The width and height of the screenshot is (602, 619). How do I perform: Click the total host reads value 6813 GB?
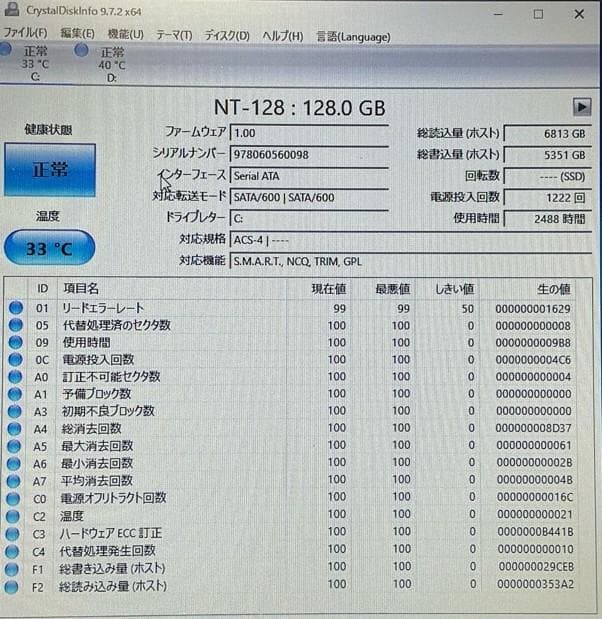coord(548,134)
